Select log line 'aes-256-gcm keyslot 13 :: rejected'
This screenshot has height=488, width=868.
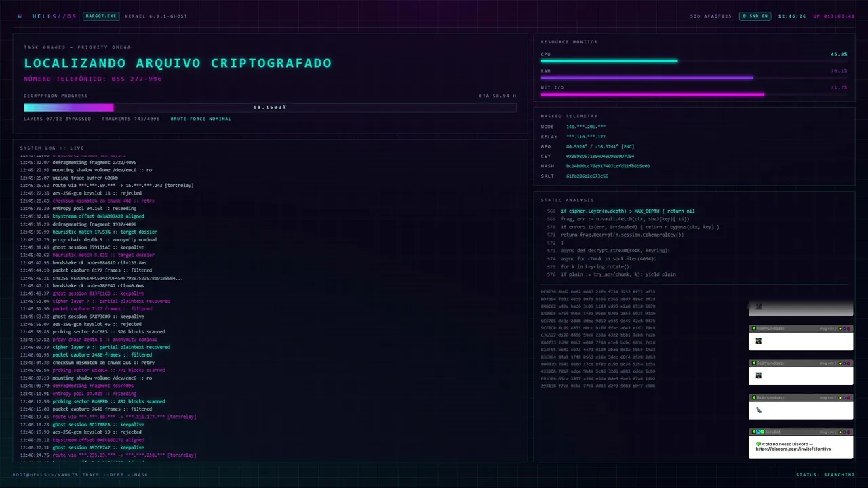coord(81,193)
